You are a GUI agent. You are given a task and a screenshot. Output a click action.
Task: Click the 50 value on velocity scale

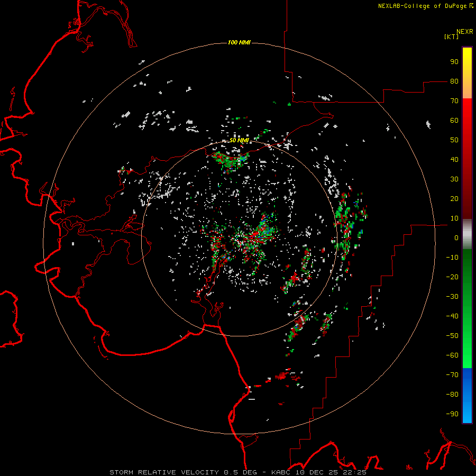(454, 140)
